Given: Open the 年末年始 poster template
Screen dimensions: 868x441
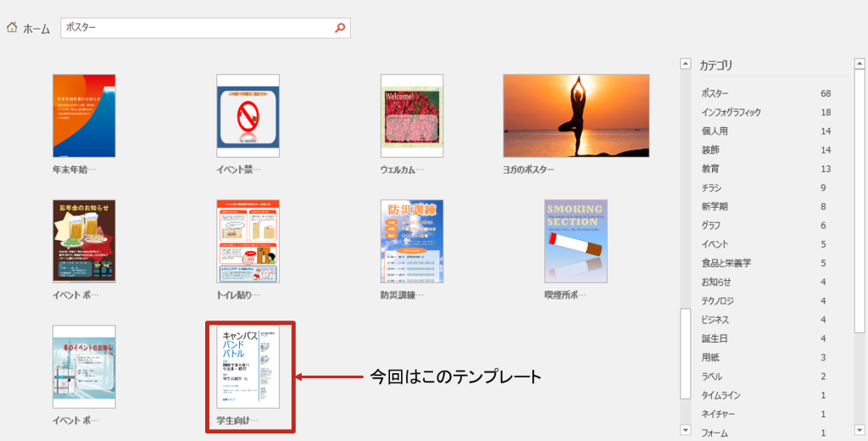Looking at the screenshot, I should 84,115.
